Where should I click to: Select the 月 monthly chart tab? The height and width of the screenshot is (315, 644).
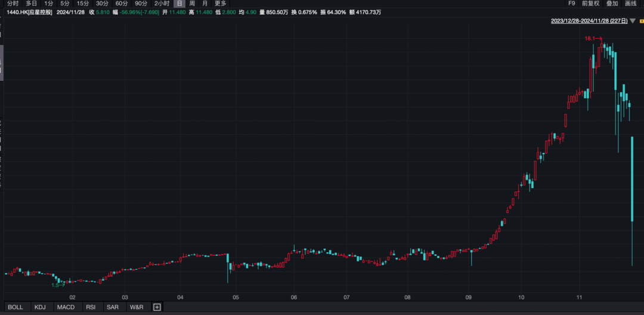[x=205, y=4]
